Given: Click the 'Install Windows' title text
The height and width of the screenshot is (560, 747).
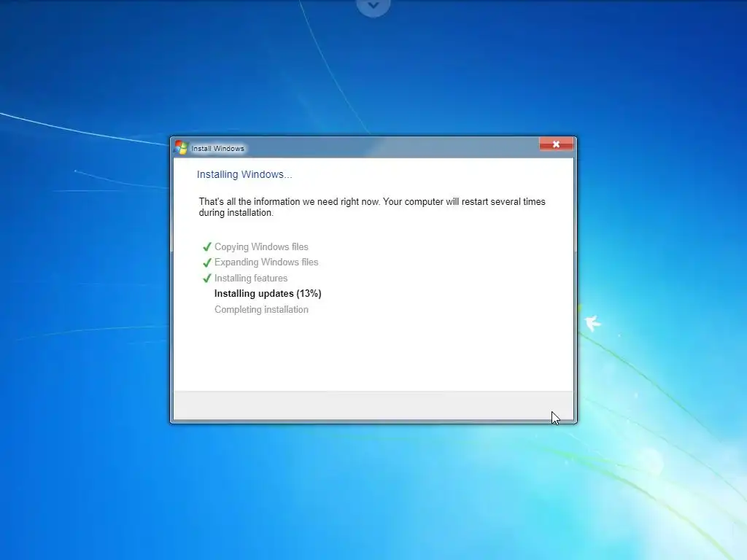Looking at the screenshot, I should click(x=217, y=149).
